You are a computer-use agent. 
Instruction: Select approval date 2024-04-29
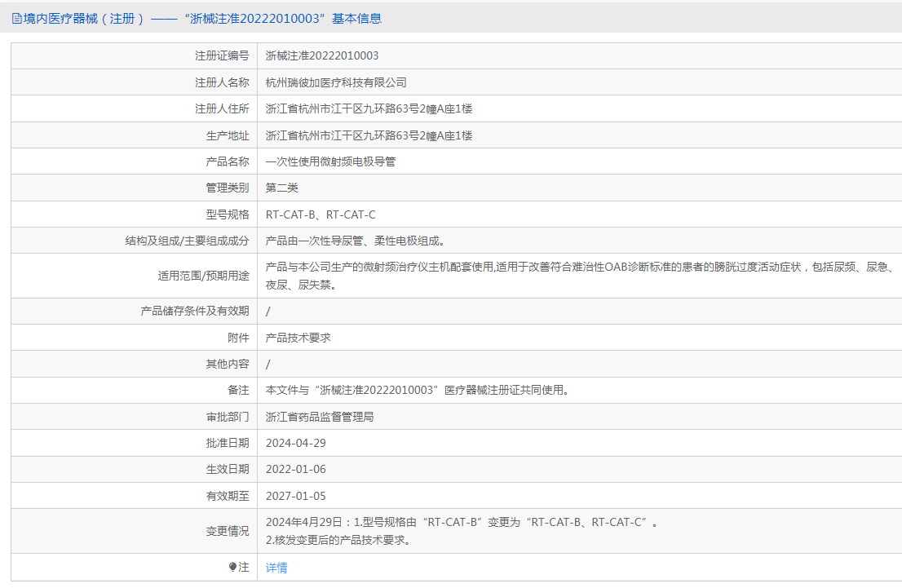click(x=296, y=443)
